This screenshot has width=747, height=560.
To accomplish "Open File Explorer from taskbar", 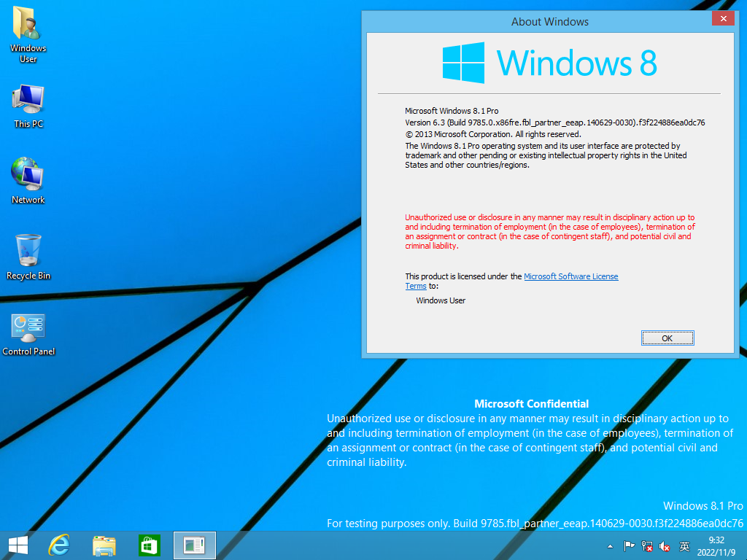I will tap(104, 545).
